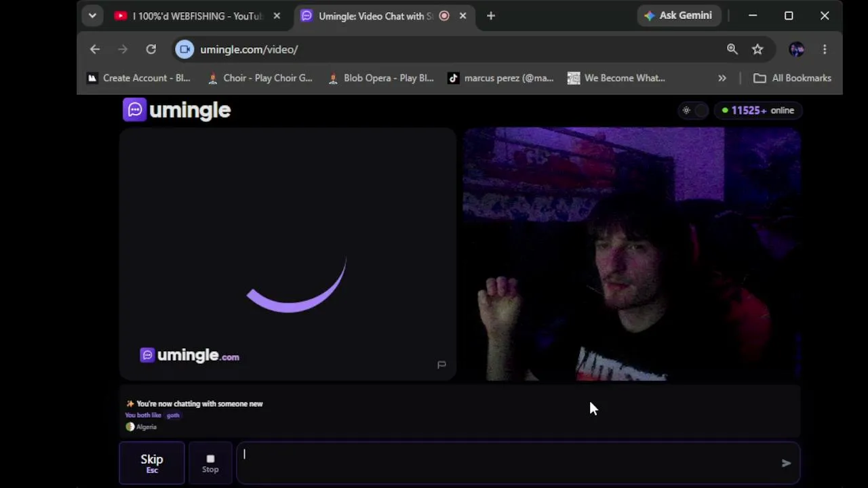The height and width of the screenshot is (488, 868).
Task: Maximize the Chrome window
Action: [789, 16]
